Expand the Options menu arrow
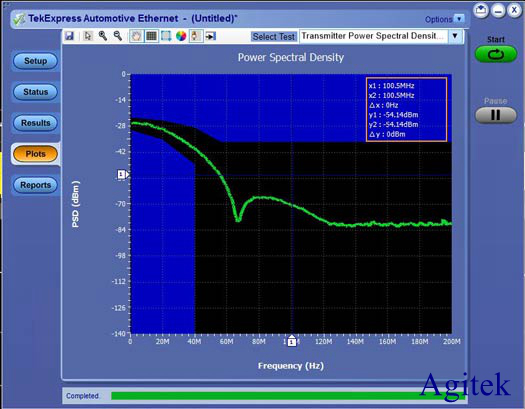This screenshot has height=409, width=525. click(459, 19)
